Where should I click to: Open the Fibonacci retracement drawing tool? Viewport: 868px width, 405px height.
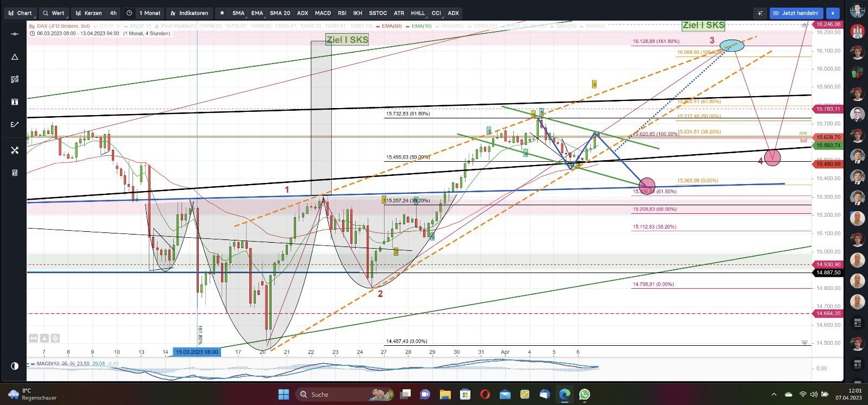(x=15, y=79)
